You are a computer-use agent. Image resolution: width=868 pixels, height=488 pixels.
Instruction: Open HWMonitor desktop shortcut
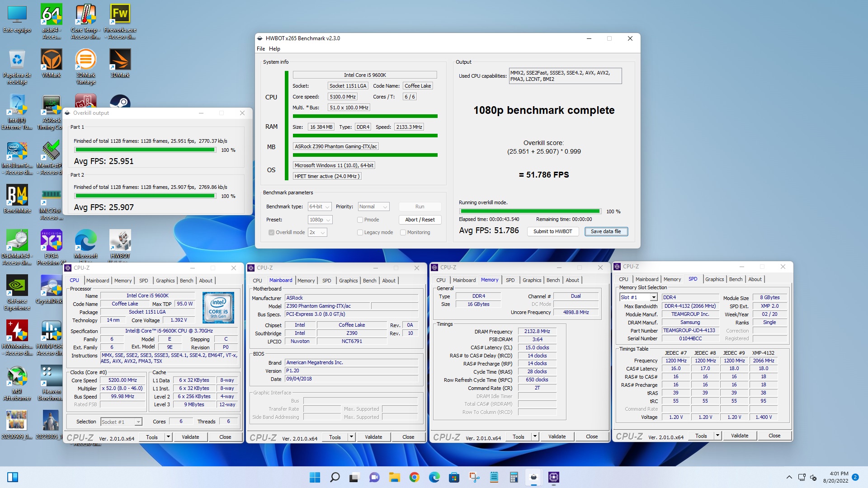tap(17, 338)
